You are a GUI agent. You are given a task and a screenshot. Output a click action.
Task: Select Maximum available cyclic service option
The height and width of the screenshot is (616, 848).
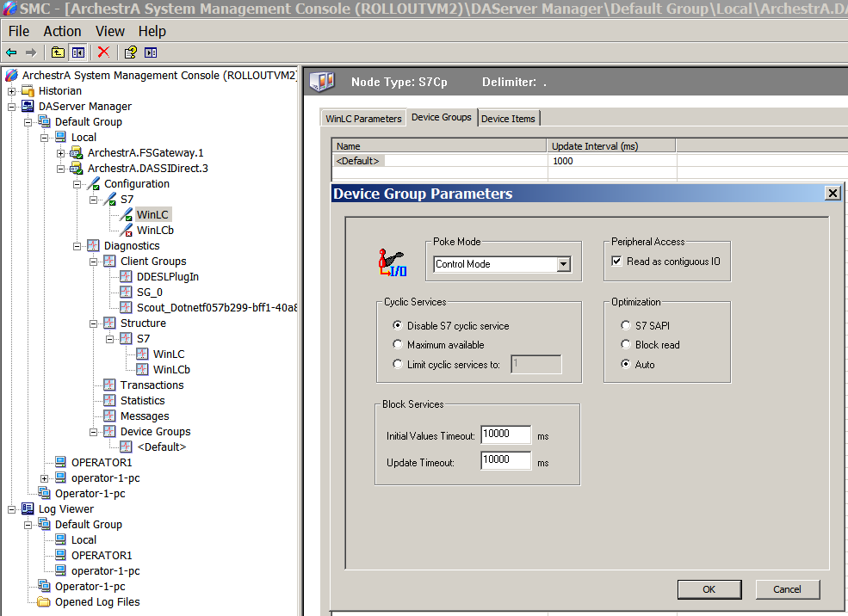397,345
